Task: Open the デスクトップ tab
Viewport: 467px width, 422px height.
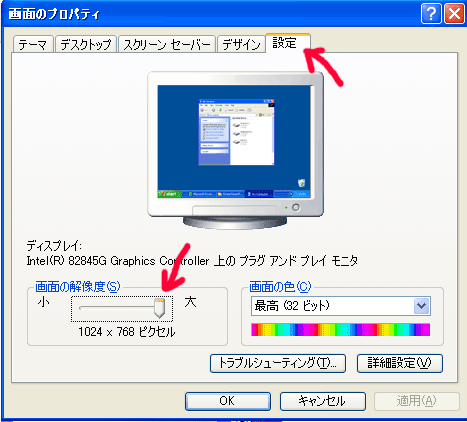Action: coord(86,44)
